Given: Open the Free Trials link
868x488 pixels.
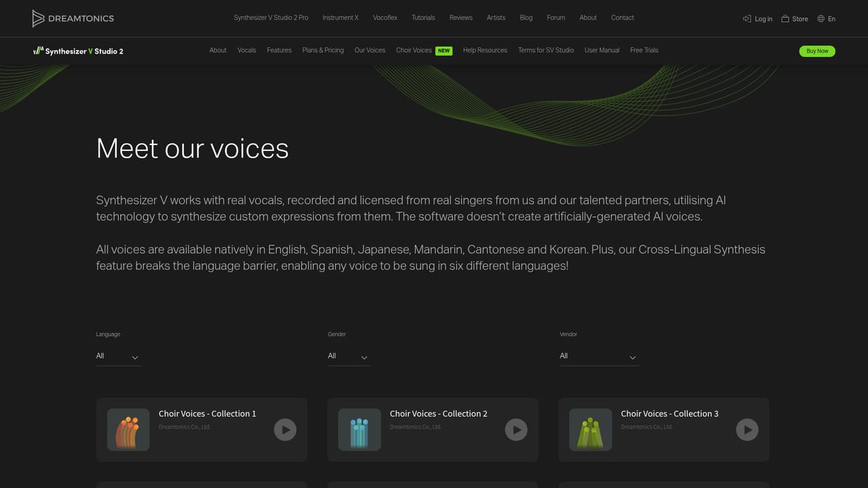Looking at the screenshot, I should [644, 50].
